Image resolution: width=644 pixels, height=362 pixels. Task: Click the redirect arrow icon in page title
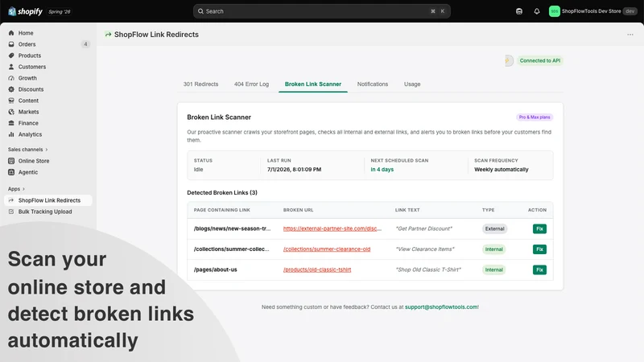pos(108,35)
